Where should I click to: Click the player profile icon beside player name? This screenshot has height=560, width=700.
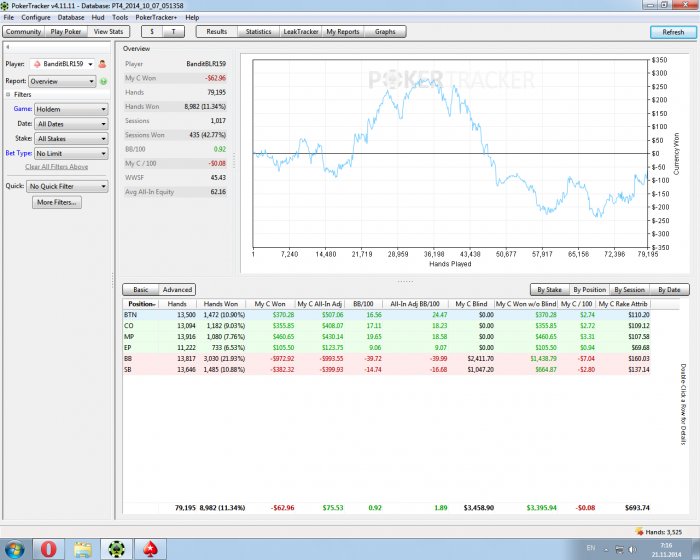click(x=102, y=65)
